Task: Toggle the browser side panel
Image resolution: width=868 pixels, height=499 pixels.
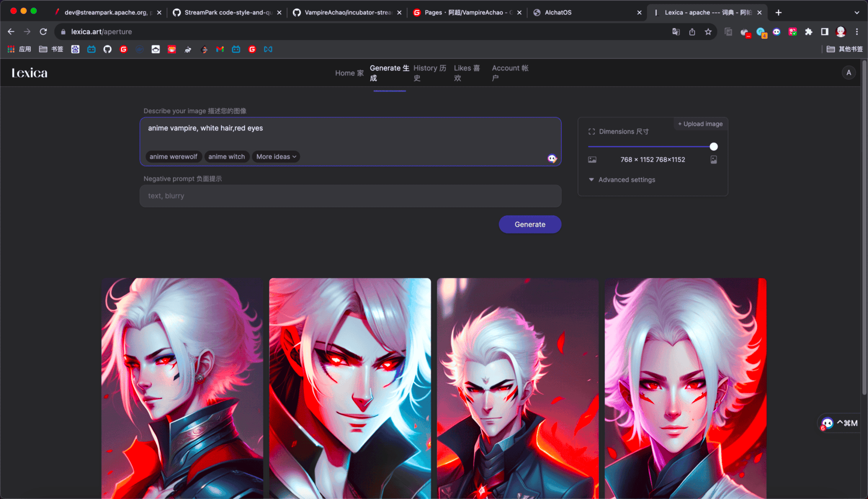Action: point(824,32)
